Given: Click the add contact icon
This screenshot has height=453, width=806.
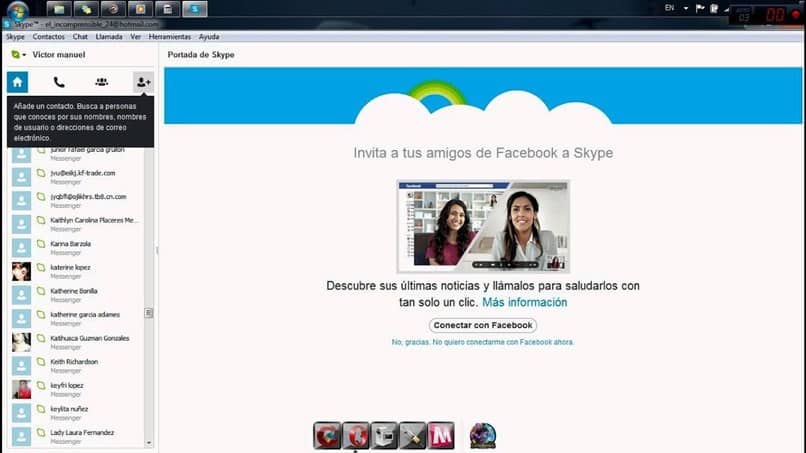Looking at the screenshot, I should point(143,82).
